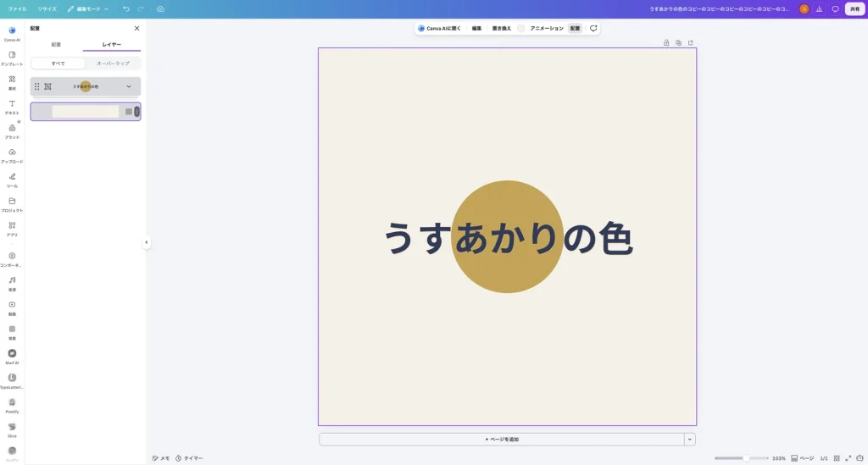Viewport: 868px width, 465px height.
Task: Open grid view of pages
Action: click(x=837, y=458)
